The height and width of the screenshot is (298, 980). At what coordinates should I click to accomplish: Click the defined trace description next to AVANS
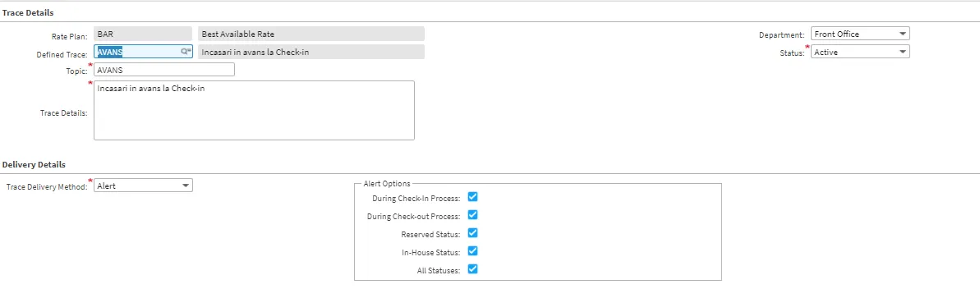pyautogui.click(x=311, y=52)
